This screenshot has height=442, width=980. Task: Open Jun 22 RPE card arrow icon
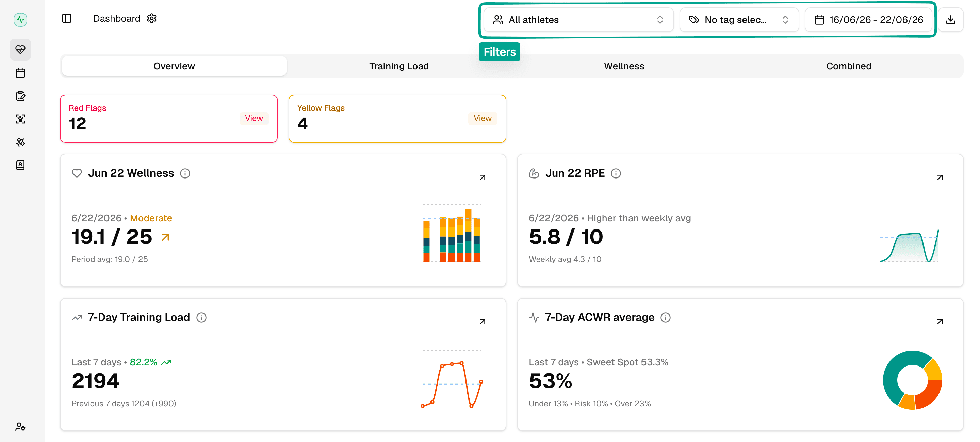tap(940, 177)
